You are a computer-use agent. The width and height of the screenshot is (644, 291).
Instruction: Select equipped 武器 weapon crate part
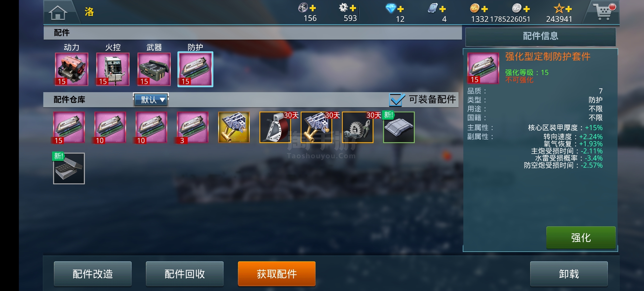point(154,69)
